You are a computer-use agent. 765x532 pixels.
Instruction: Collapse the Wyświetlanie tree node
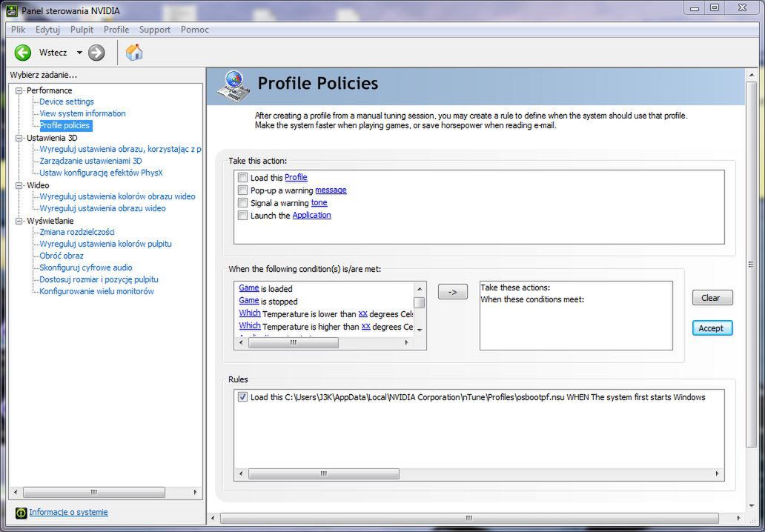coord(19,221)
